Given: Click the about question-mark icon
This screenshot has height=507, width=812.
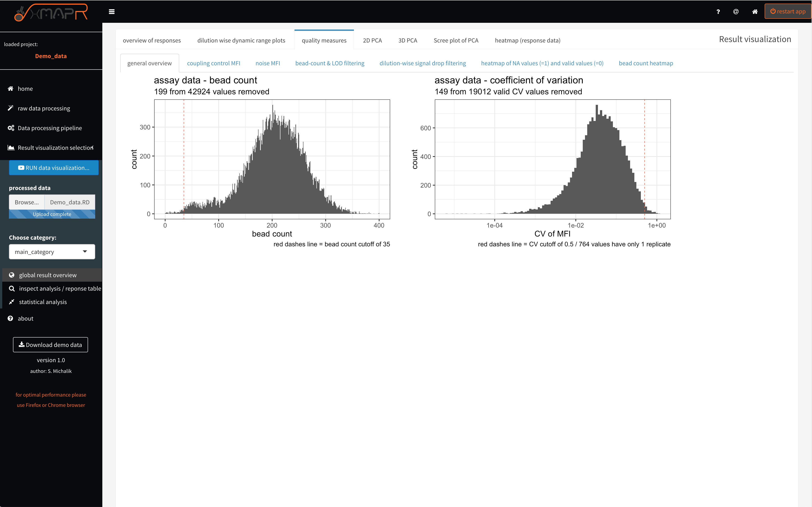Looking at the screenshot, I should (x=10, y=318).
